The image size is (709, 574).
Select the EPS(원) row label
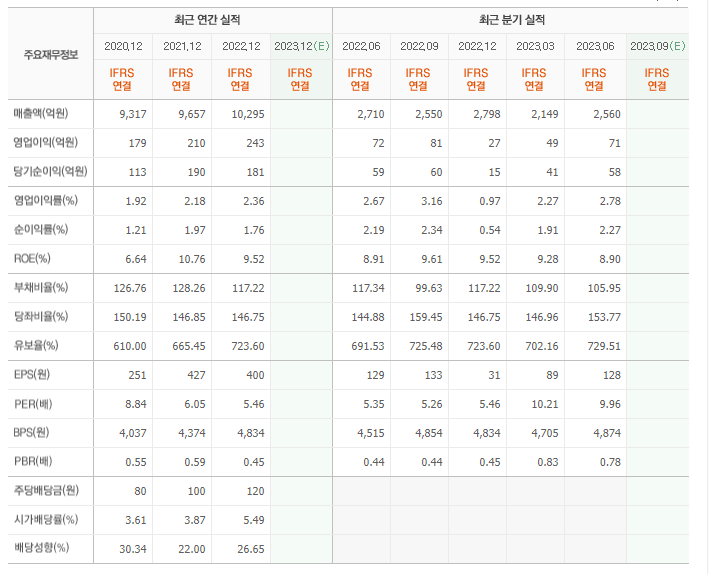coord(32,375)
